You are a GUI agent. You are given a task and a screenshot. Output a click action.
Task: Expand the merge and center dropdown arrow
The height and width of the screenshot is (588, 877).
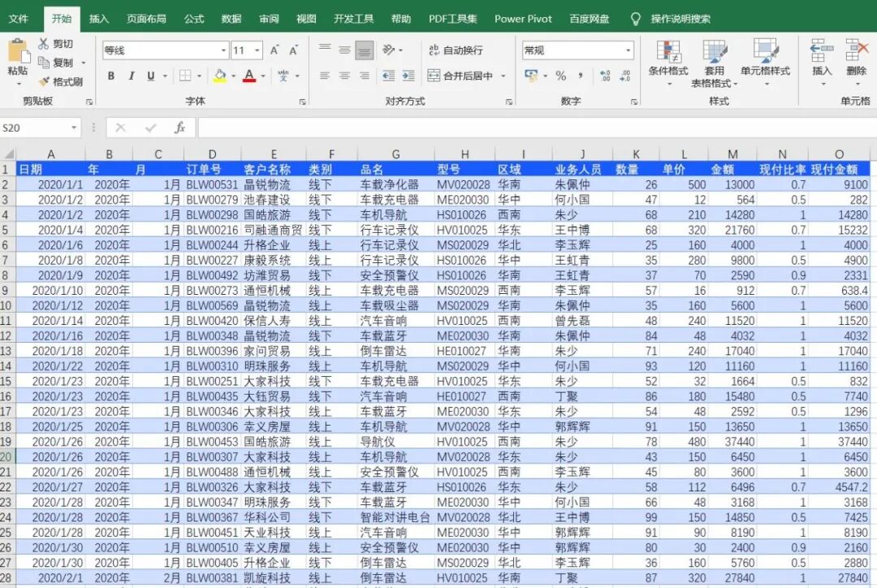click(503, 76)
